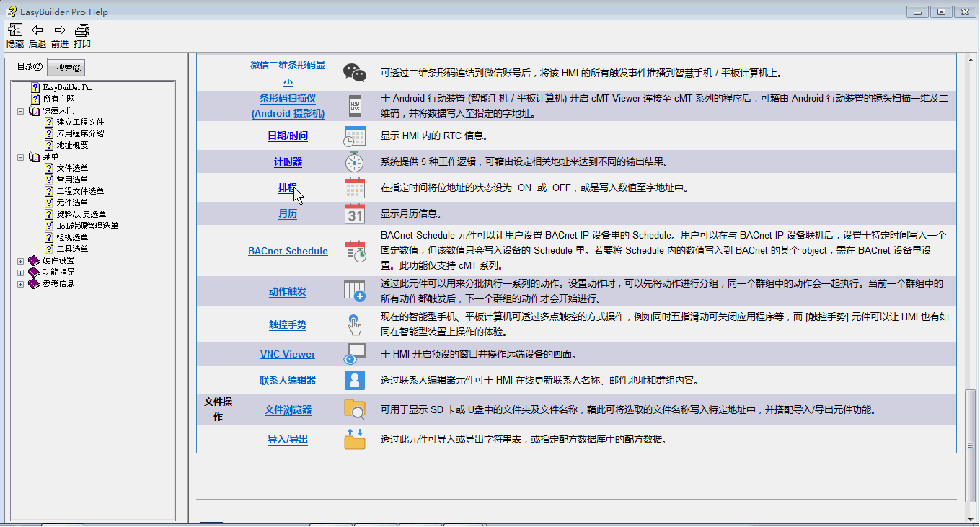Screen dimensions: 980x527
Task: Select 应用程序介绍 in the tree
Action: click(x=80, y=133)
